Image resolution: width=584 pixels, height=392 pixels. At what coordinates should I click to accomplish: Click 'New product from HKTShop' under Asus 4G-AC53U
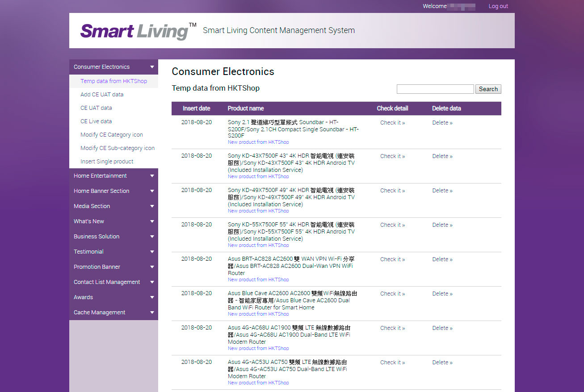click(258, 383)
